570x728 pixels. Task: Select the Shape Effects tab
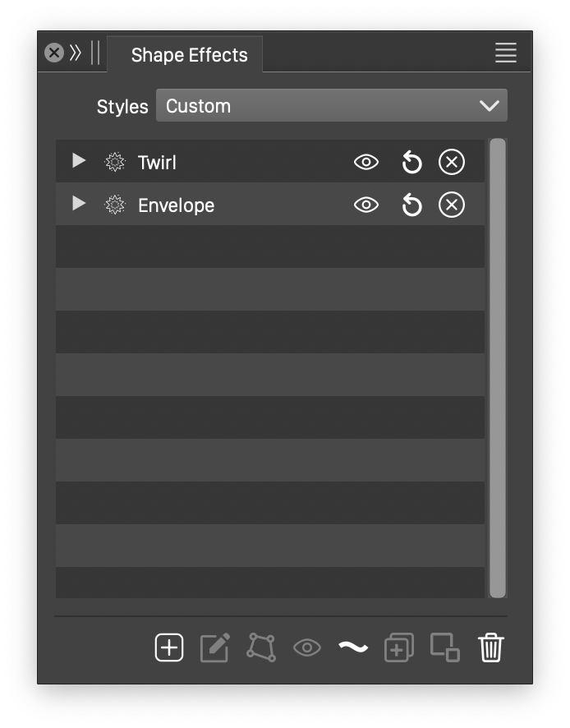coord(189,55)
